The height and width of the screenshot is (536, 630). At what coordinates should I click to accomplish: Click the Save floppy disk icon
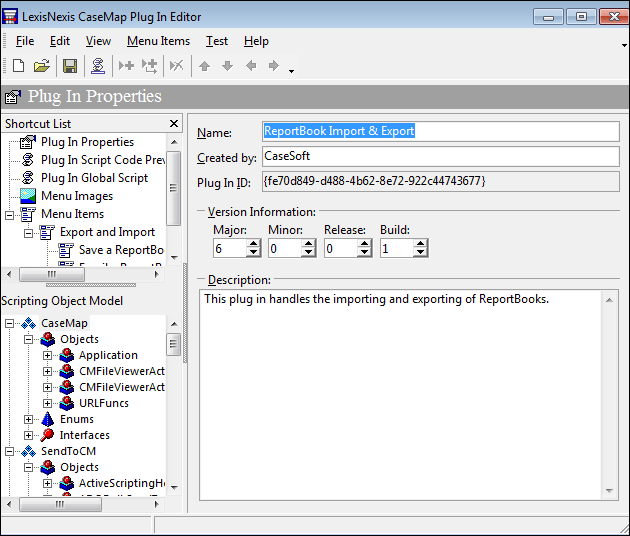click(70, 66)
